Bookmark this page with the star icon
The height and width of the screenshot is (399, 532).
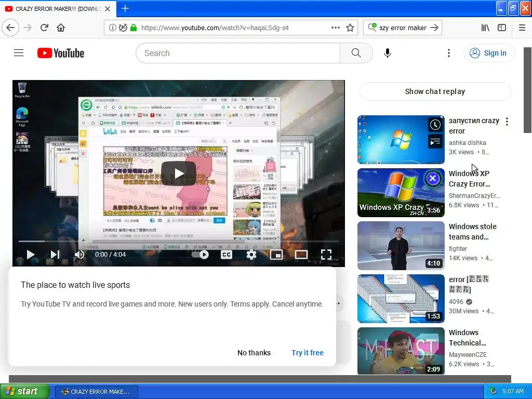[350, 28]
